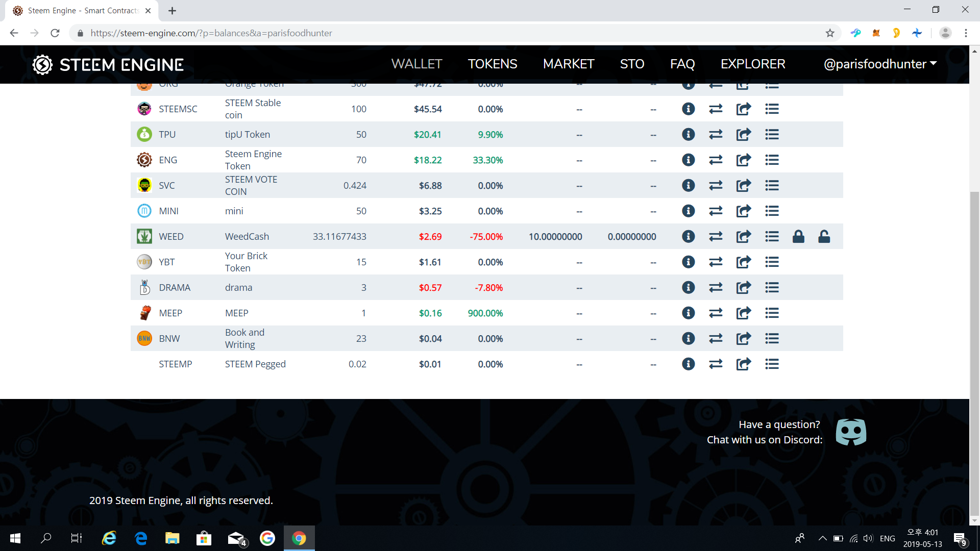Screen dimensions: 980x551
Task: Click the page vertical scrollbar
Action: coord(974,353)
